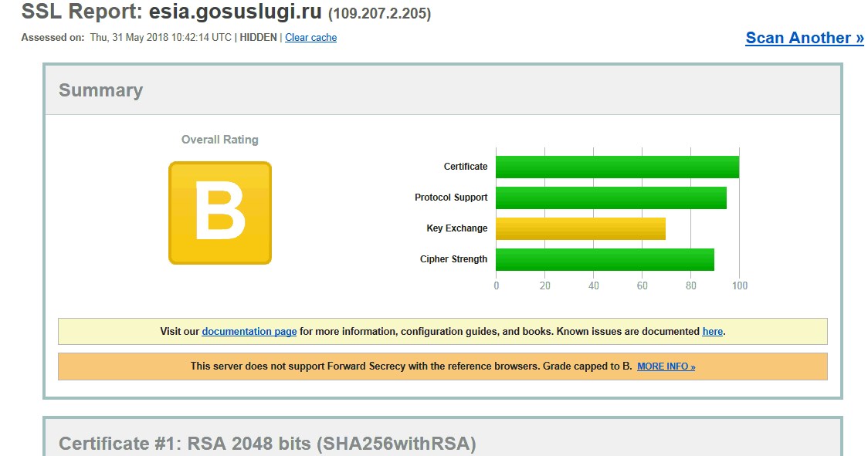Click the Certificate chart label
The height and width of the screenshot is (456, 868).
click(x=466, y=167)
